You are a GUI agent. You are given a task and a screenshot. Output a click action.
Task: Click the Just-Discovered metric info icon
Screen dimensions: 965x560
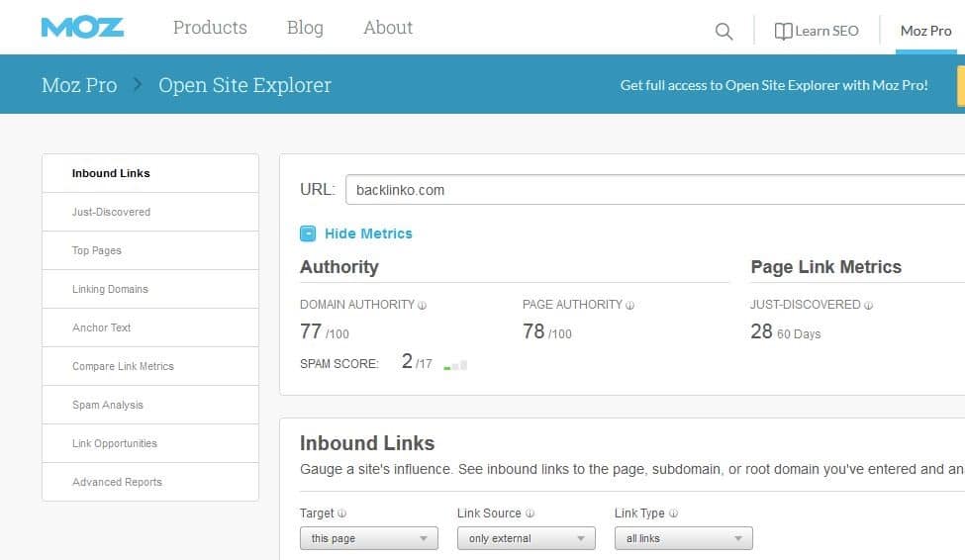coord(868,306)
